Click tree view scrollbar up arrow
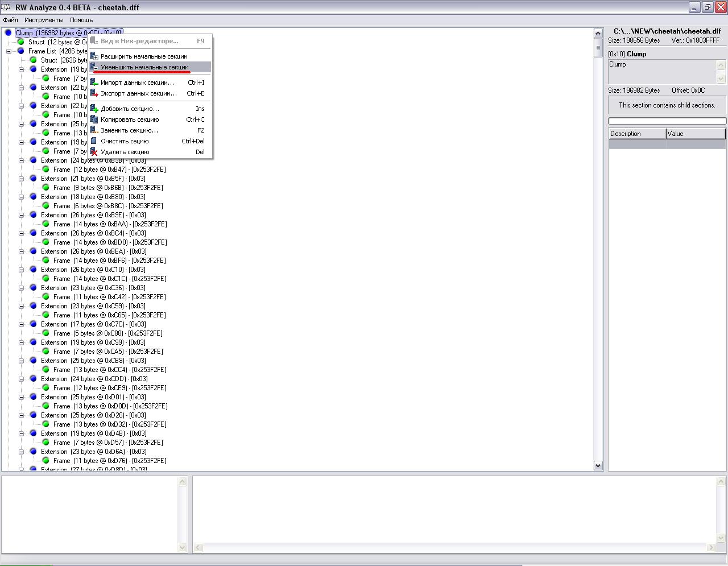Viewport: 728px width, 566px height. coord(598,33)
